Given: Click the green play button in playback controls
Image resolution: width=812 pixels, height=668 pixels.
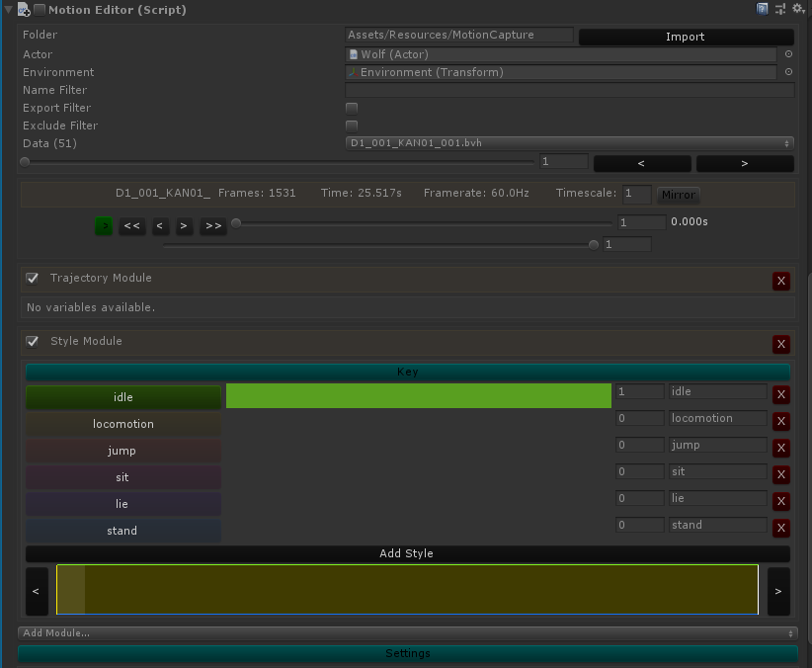Looking at the screenshot, I should click(104, 225).
